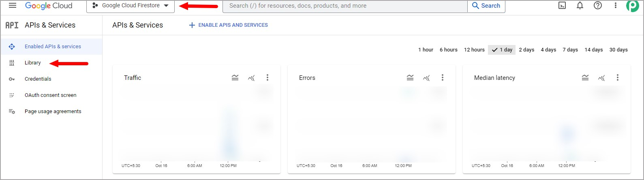Select the 30 days time range
The height and width of the screenshot is (180, 644).
[x=618, y=50]
